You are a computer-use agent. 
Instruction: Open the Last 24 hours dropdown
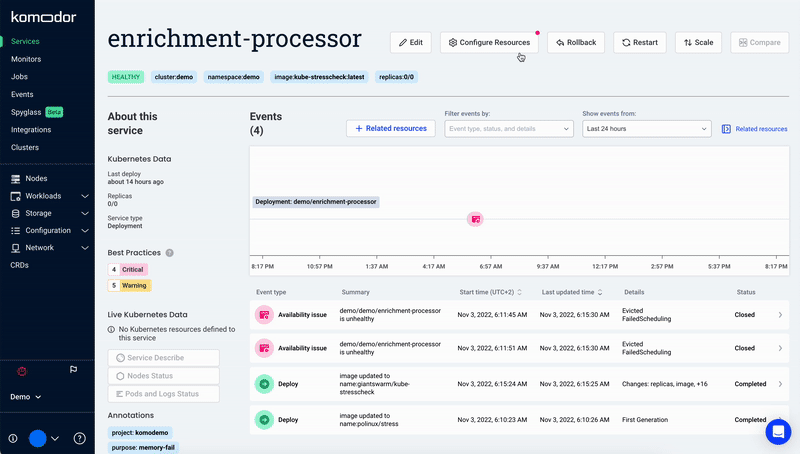coord(646,129)
